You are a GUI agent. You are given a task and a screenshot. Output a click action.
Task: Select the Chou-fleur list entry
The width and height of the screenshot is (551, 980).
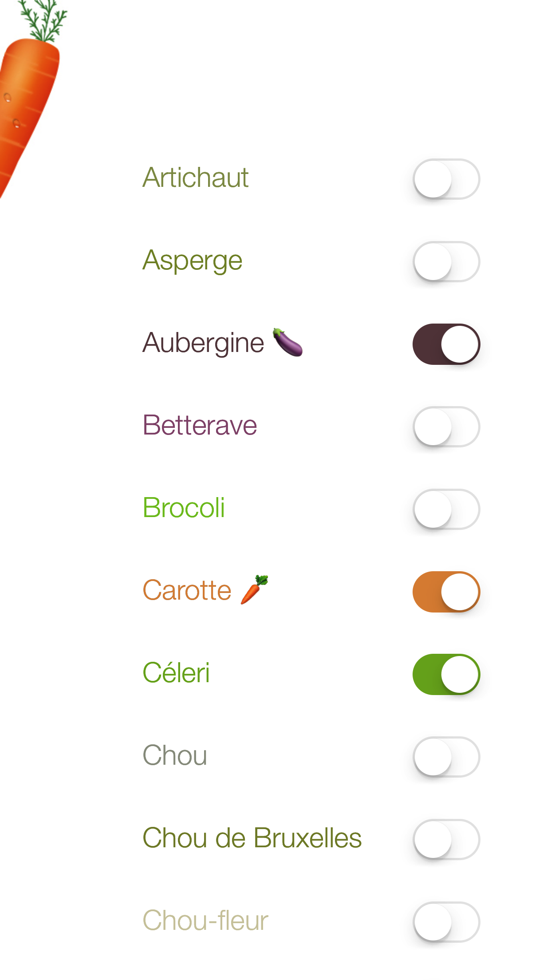tap(205, 921)
